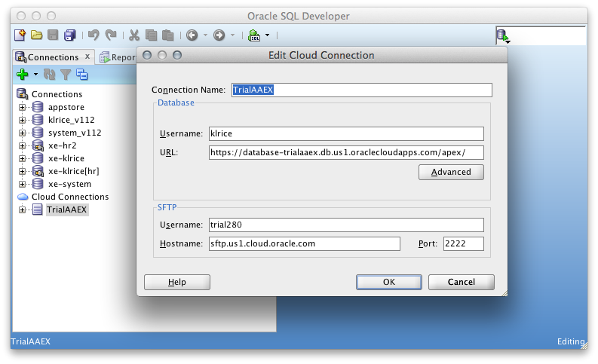Screen dimensions: 598x364
Task: Click the Refresh connections icon
Action: [49, 75]
